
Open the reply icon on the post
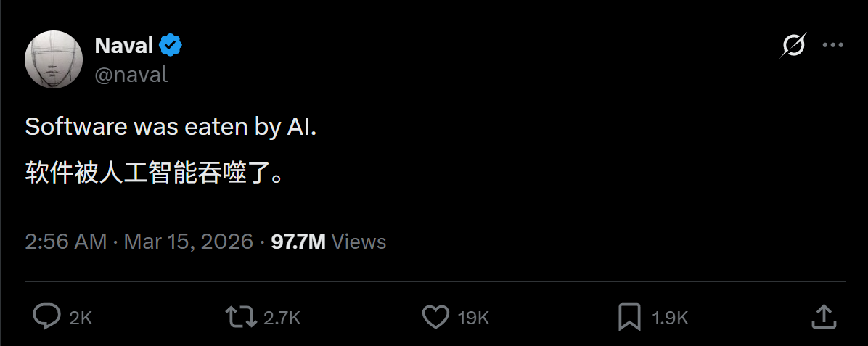tap(47, 316)
